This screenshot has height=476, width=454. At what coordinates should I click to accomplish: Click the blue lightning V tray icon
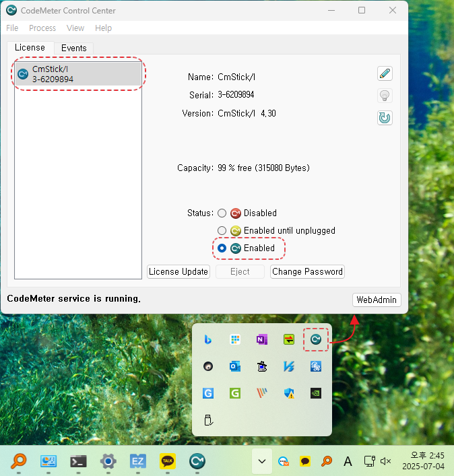click(289, 366)
